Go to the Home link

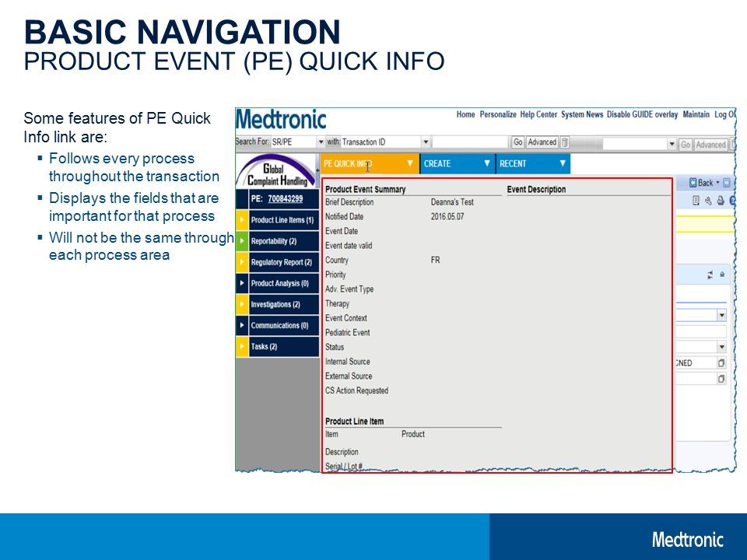click(465, 114)
